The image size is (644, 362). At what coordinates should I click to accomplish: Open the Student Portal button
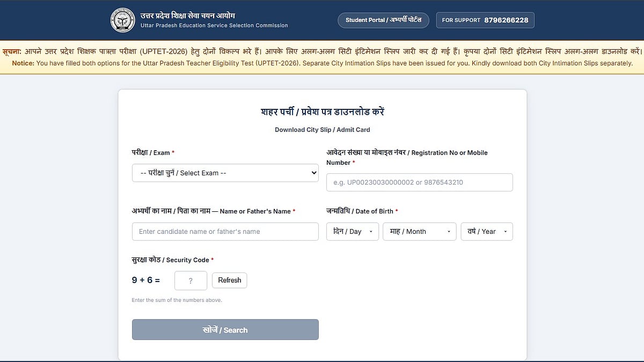[383, 20]
